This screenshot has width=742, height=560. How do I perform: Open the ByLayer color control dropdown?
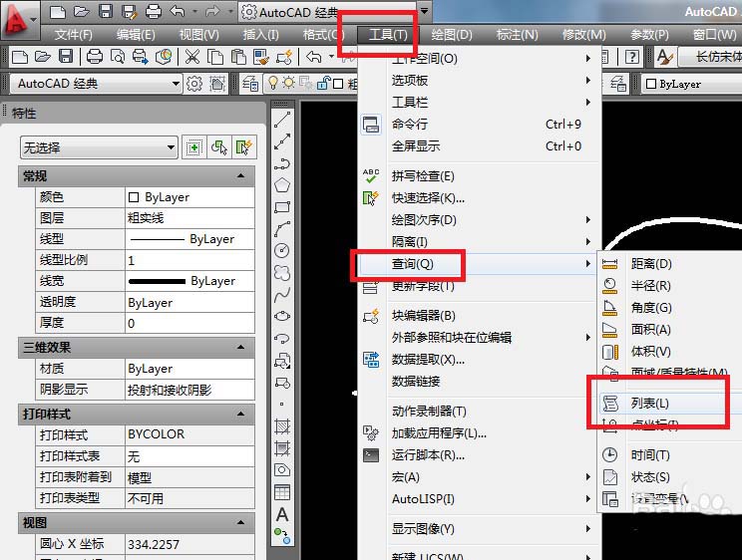692,84
